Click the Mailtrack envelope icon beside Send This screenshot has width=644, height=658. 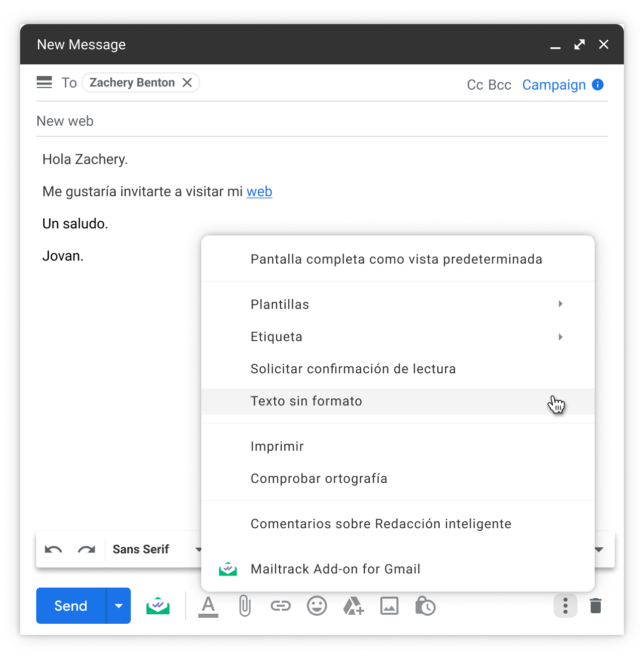pos(158,606)
